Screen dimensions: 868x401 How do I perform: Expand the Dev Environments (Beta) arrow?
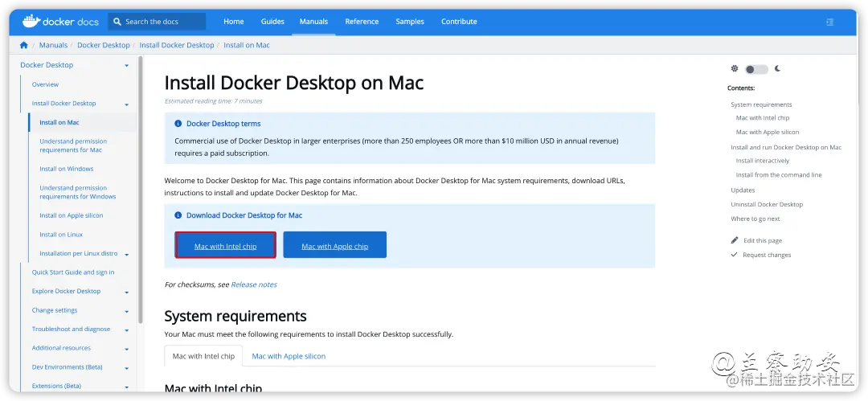127,368
